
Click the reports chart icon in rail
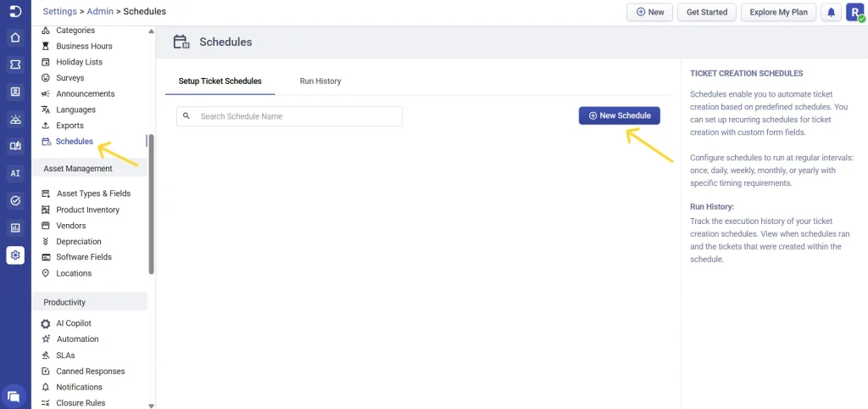point(15,227)
